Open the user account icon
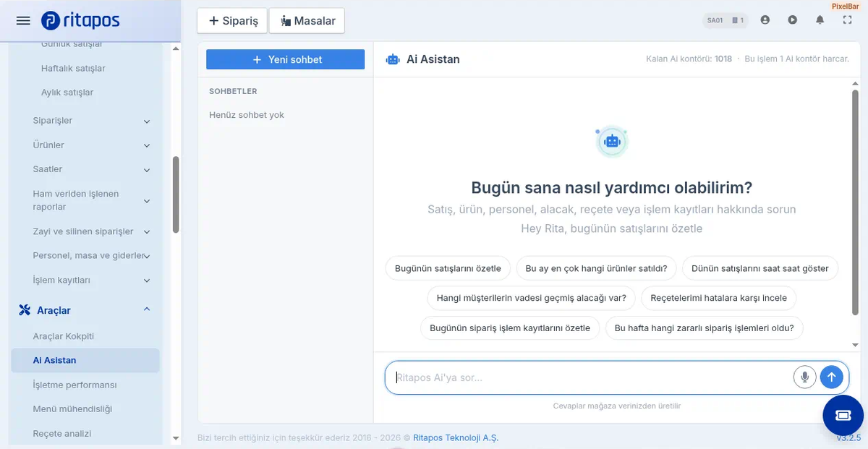Viewport: 868px width, 449px height. 765,20
